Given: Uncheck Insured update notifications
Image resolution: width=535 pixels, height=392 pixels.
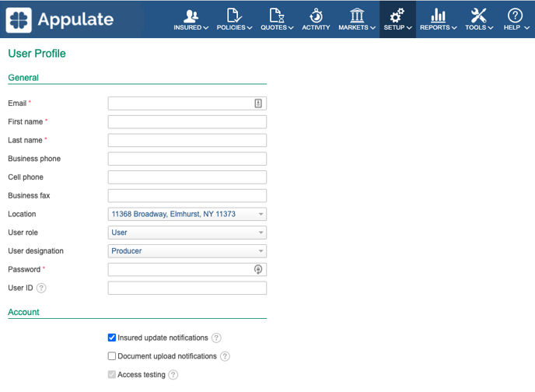Looking at the screenshot, I should [x=111, y=338].
